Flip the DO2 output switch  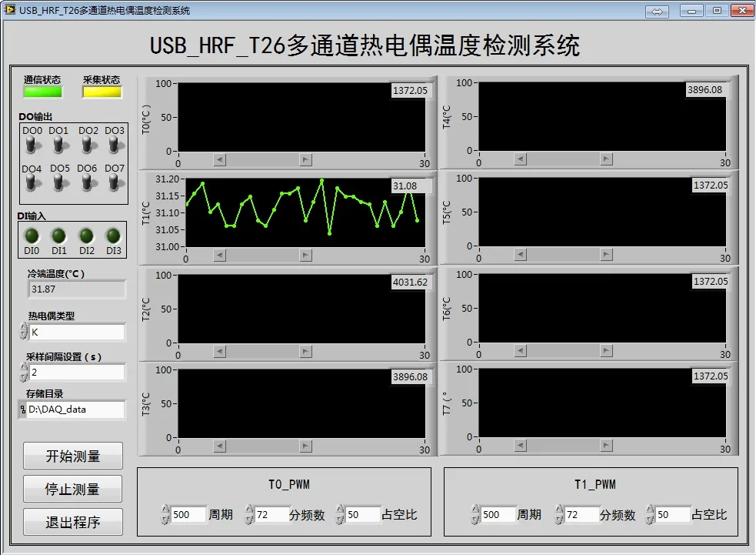pos(87,144)
